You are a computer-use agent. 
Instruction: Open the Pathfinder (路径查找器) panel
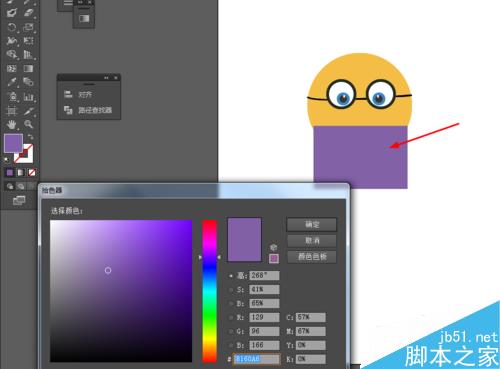pos(88,110)
